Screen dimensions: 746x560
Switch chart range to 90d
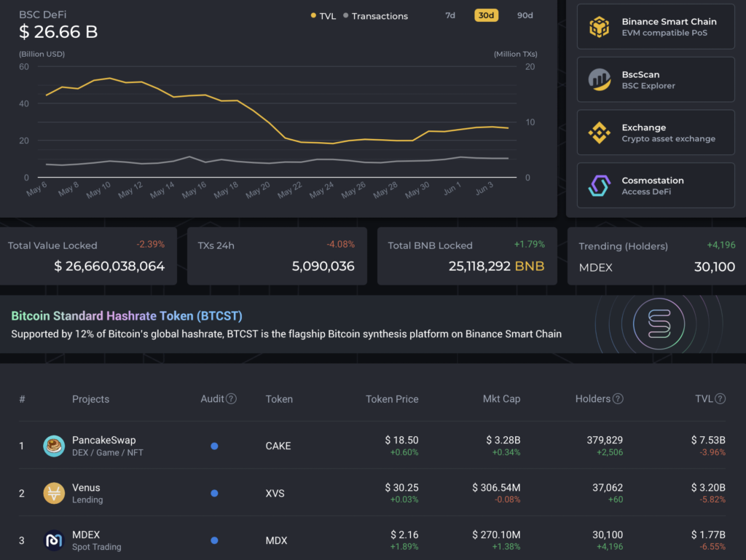click(525, 15)
